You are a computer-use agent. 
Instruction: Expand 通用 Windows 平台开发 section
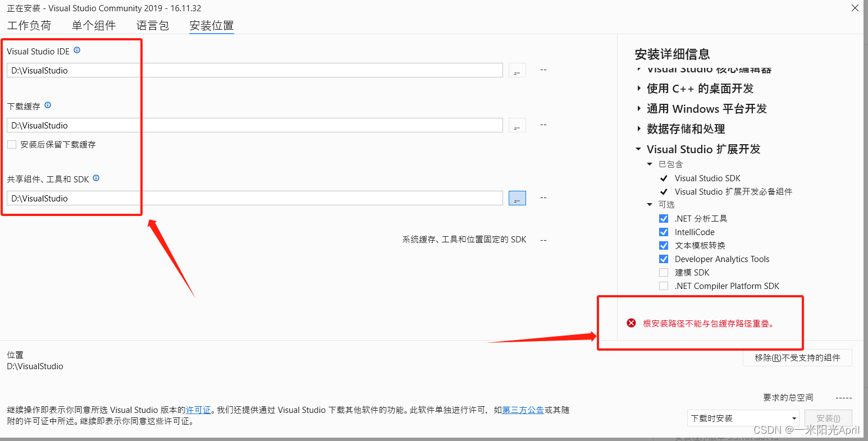click(x=639, y=108)
